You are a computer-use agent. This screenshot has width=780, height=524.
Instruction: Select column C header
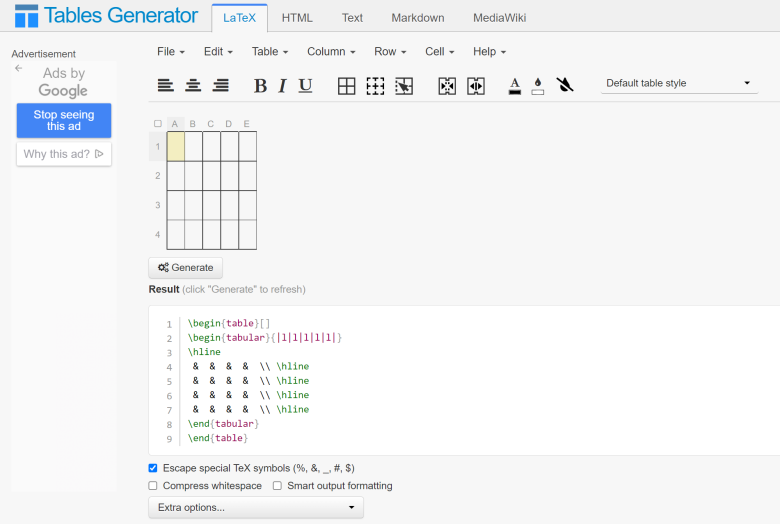coord(210,124)
